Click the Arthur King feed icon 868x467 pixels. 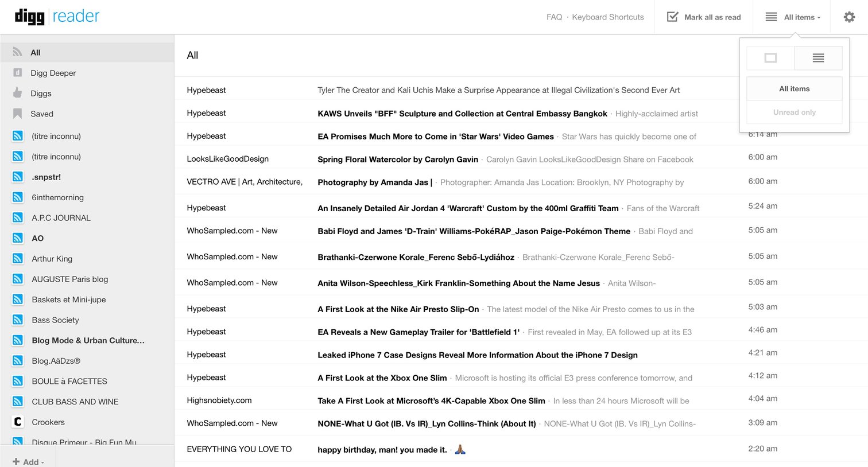pos(18,259)
